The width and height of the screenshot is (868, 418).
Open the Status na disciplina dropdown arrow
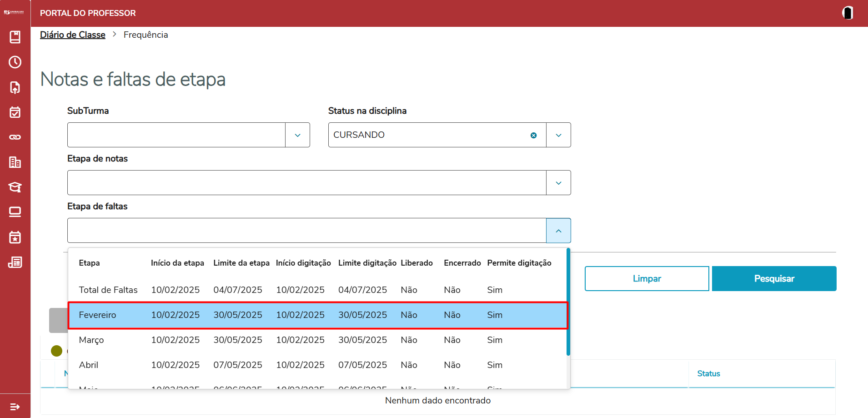558,135
